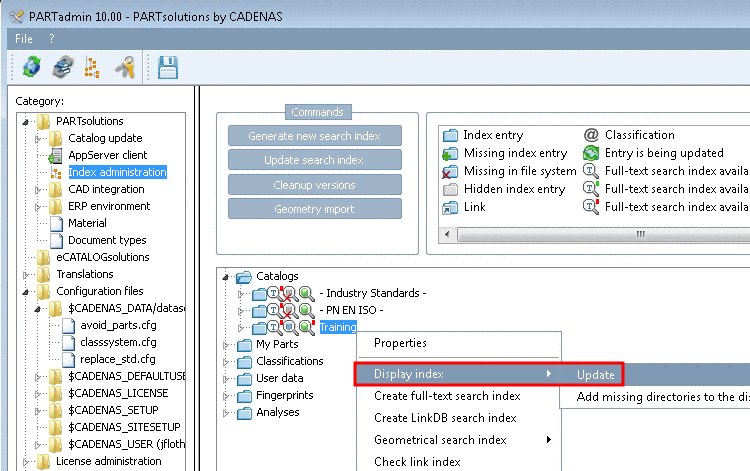Select replace_std.cfg file
The image size is (750, 471).
point(118,360)
